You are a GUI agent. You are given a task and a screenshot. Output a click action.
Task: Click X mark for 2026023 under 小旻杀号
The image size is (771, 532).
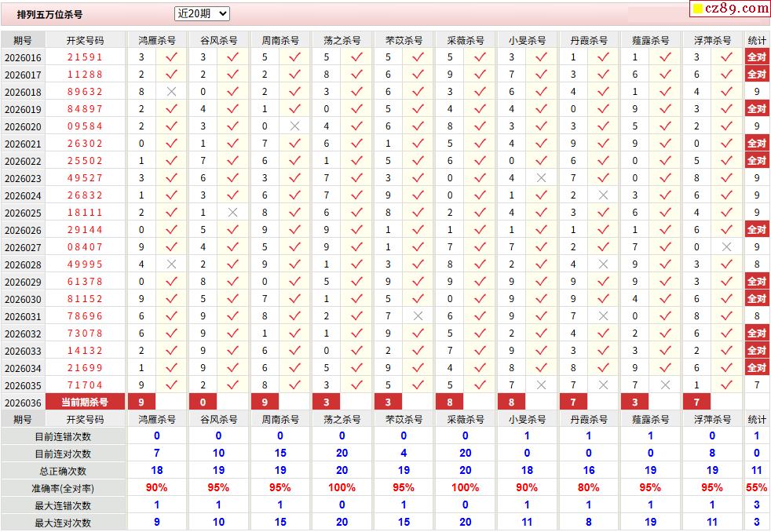[541, 178]
